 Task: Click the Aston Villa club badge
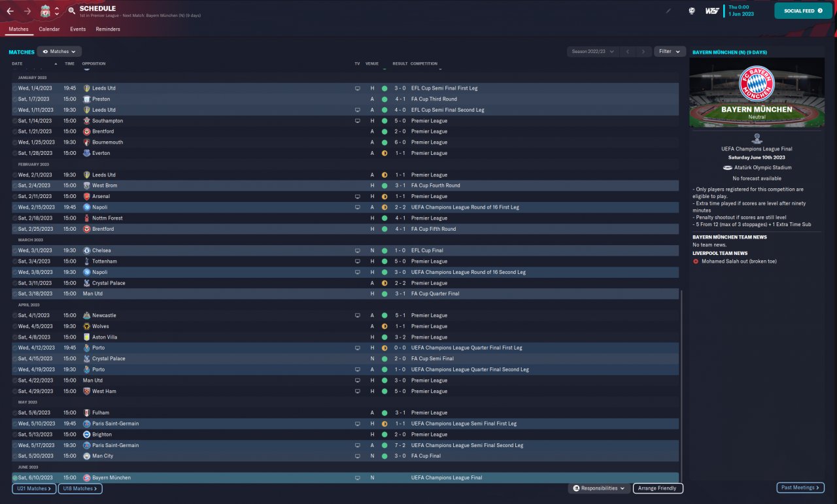pos(86,337)
